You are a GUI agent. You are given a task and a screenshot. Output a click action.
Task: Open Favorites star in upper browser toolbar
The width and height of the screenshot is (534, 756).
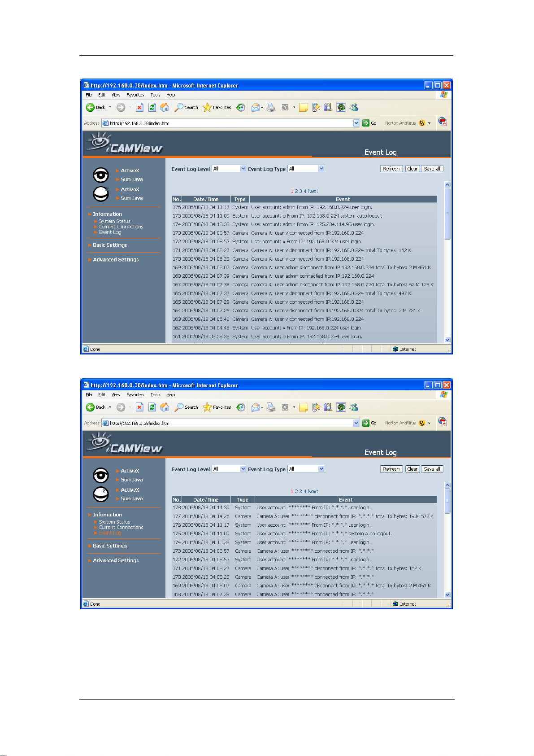coord(217,107)
